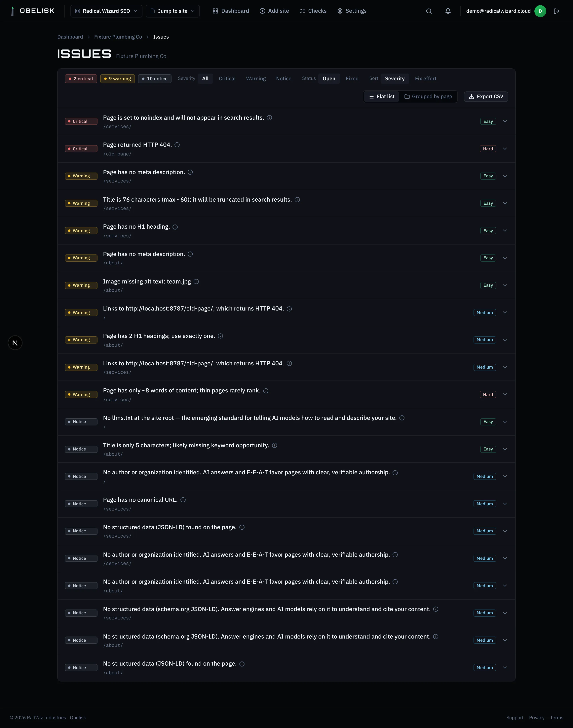Click the Dashboard grid icon in top nav

click(215, 11)
